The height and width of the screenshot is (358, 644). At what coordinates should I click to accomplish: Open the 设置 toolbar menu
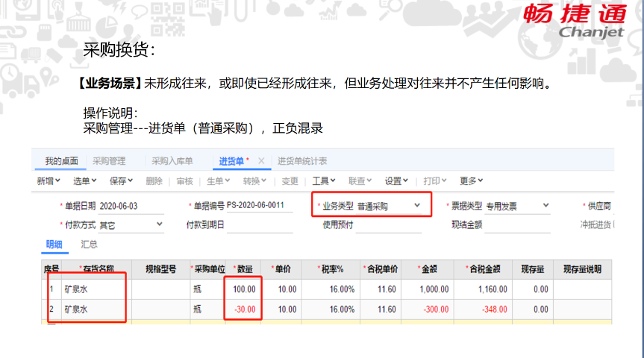click(396, 181)
